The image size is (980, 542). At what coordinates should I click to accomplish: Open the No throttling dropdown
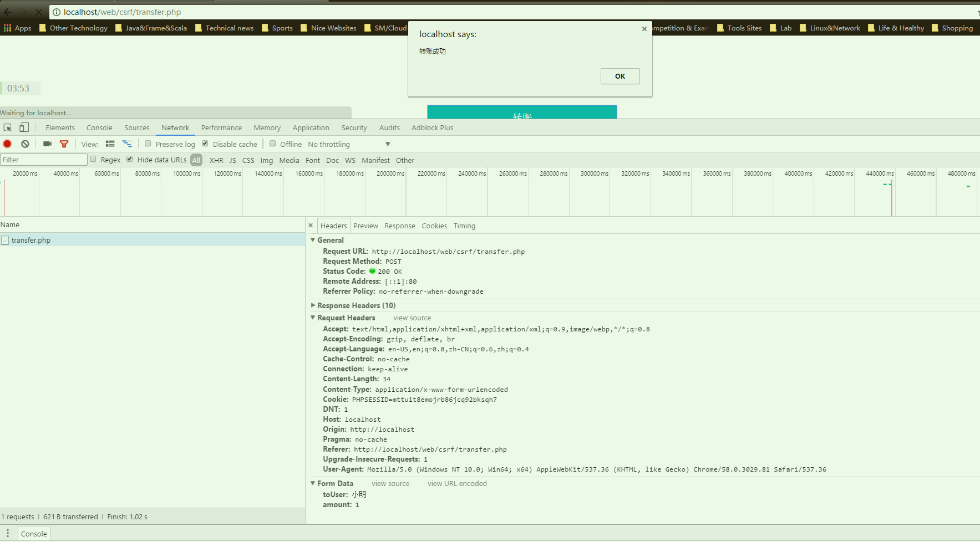349,144
